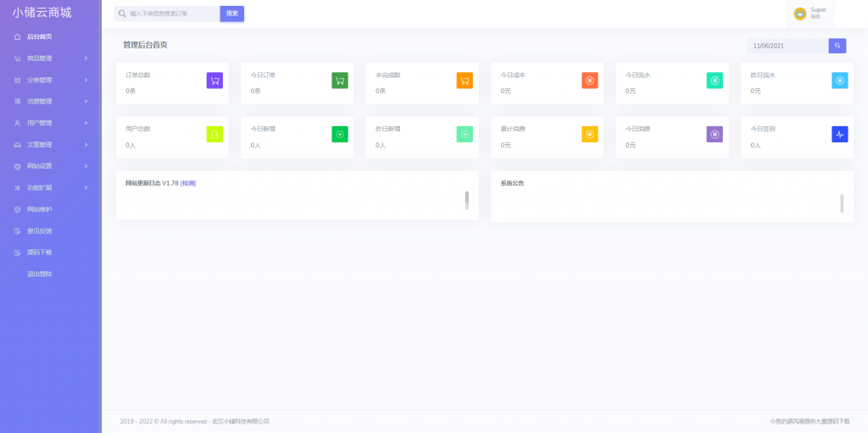Click the green cart icon for 今日订单

(340, 80)
